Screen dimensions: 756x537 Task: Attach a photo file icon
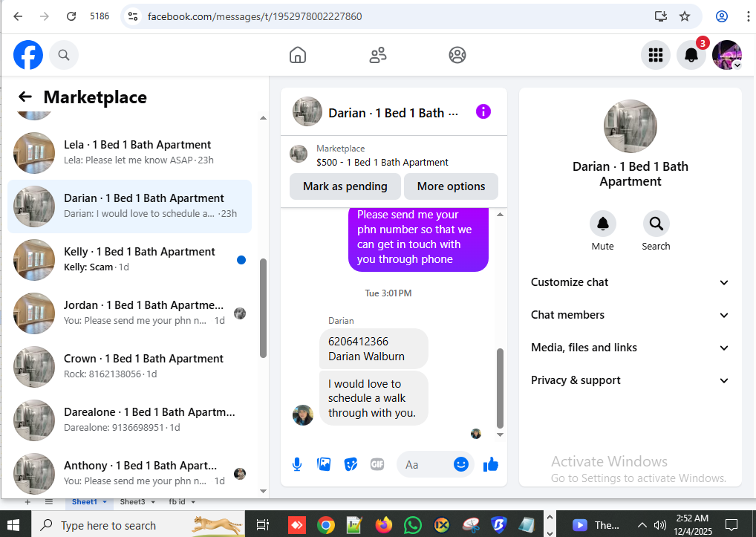(x=324, y=465)
